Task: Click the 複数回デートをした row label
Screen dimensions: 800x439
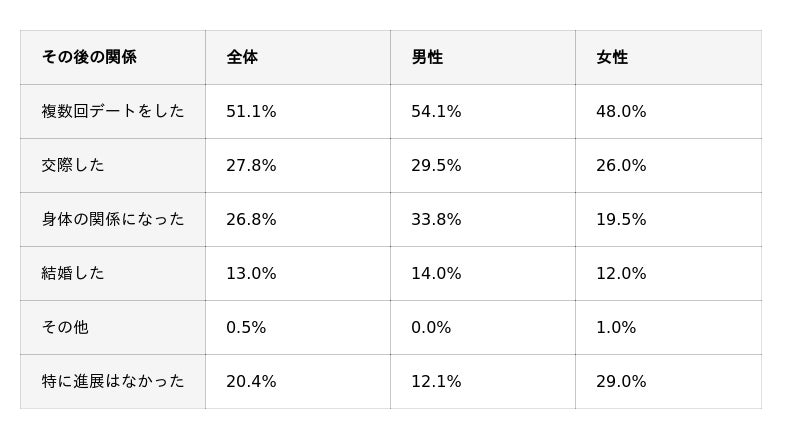Action: tap(113, 111)
